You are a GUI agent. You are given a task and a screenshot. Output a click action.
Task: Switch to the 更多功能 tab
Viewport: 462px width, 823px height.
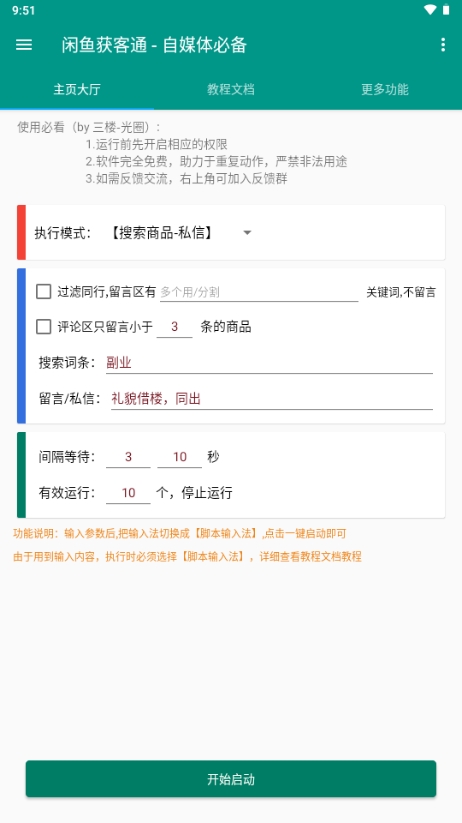coord(385,89)
